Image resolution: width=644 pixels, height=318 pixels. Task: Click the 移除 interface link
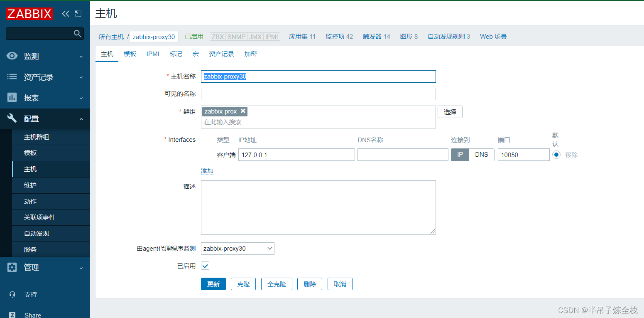pyautogui.click(x=571, y=155)
